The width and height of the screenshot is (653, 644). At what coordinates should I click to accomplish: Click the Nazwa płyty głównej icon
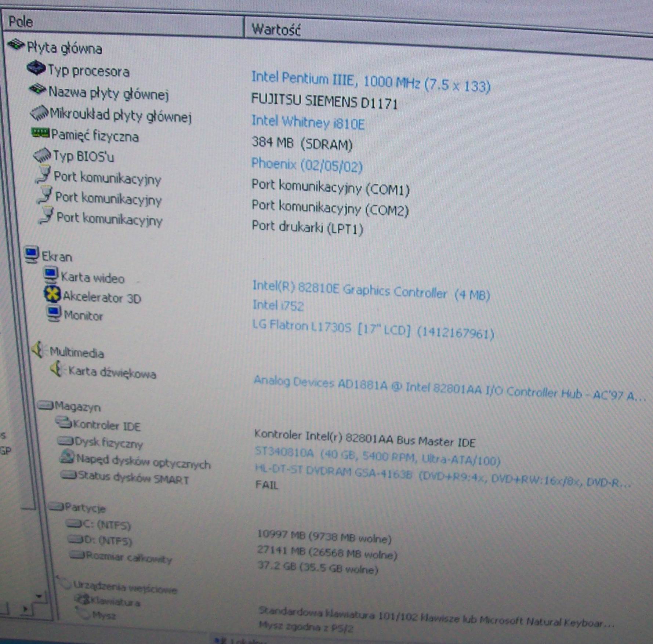[x=38, y=89]
